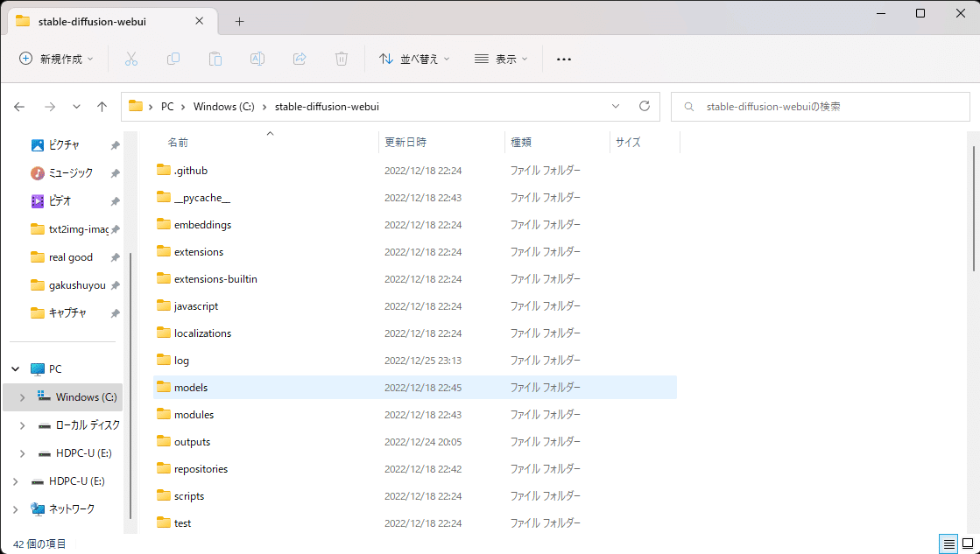Click the Delete trash can icon
This screenshot has width=980, height=554.
coord(342,59)
